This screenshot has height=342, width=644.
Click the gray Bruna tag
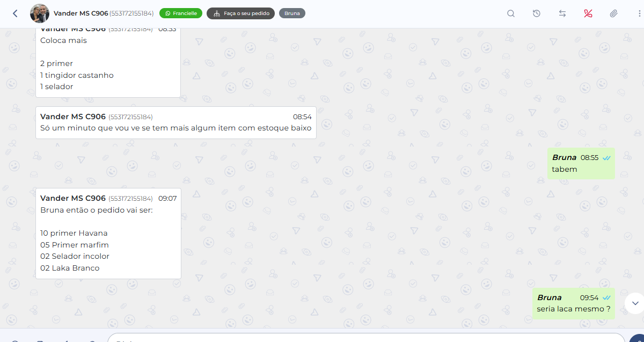[292, 13]
